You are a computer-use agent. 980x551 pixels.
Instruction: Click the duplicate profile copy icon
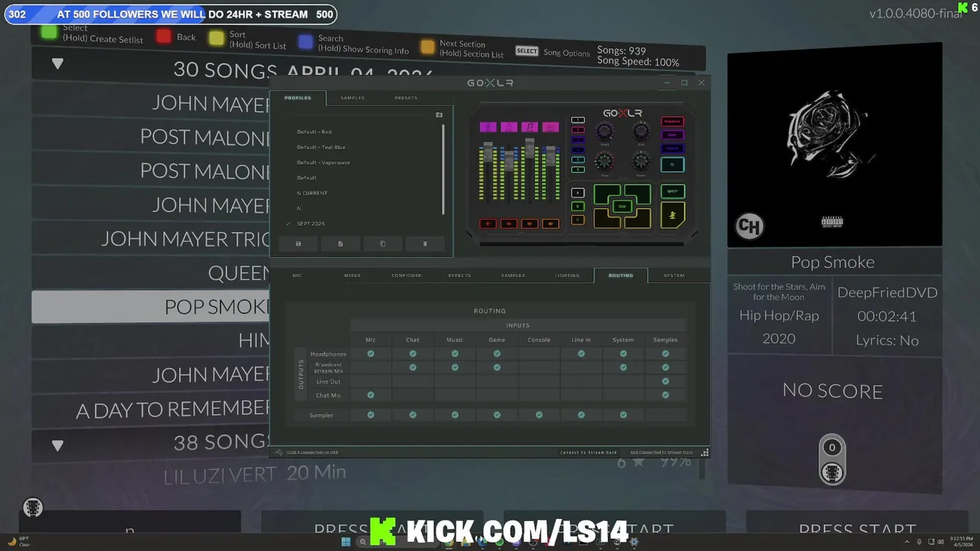pyautogui.click(x=383, y=243)
